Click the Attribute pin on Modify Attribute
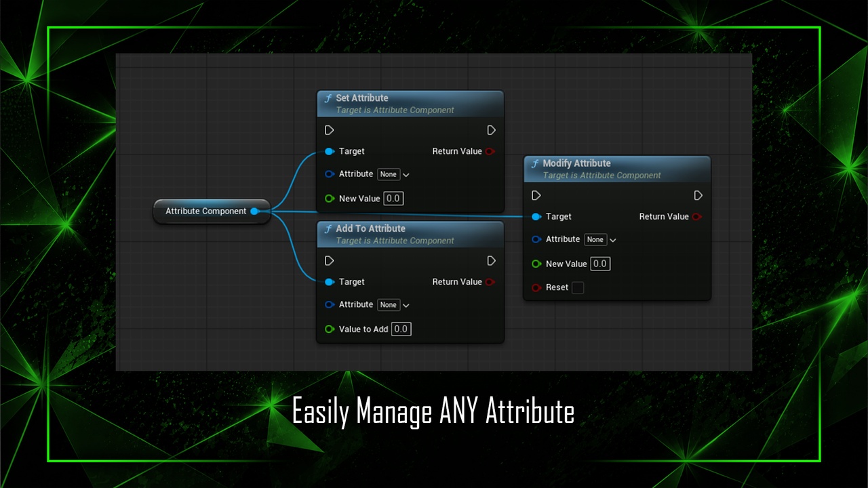 (x=536, y=239)
